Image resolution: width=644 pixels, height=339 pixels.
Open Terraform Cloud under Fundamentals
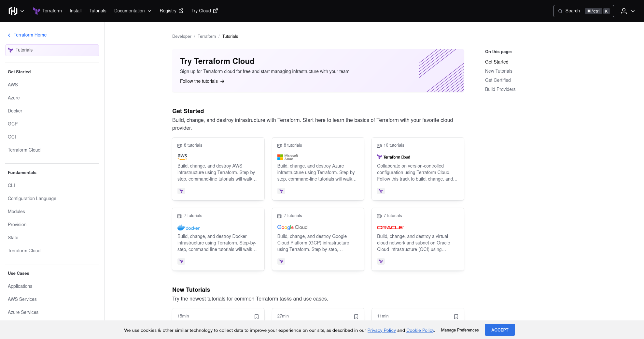[24, 251]
